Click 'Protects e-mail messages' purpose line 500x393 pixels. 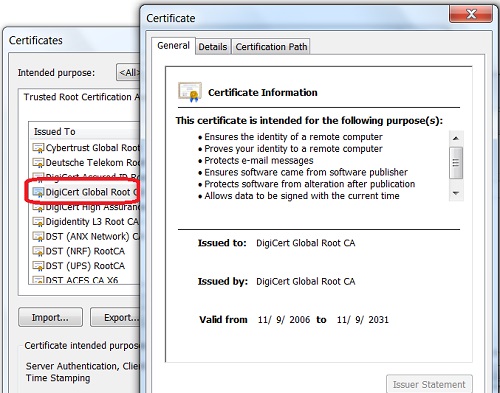click(x=259, y=161)
